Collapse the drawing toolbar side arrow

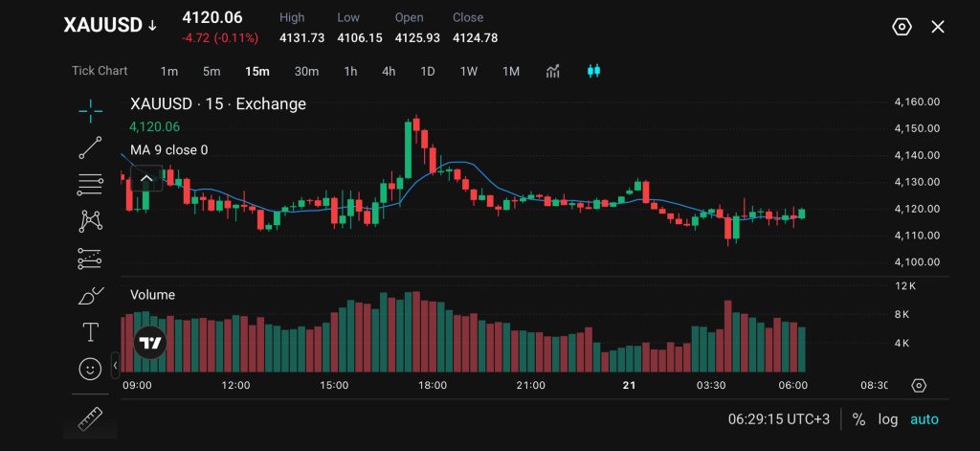[115, 366]
